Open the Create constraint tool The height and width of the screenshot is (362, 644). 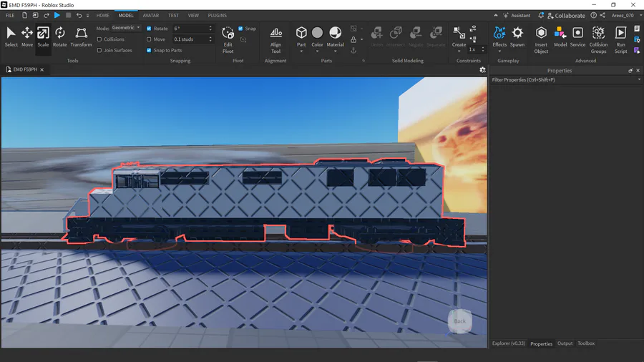click(x=459, y=37)
